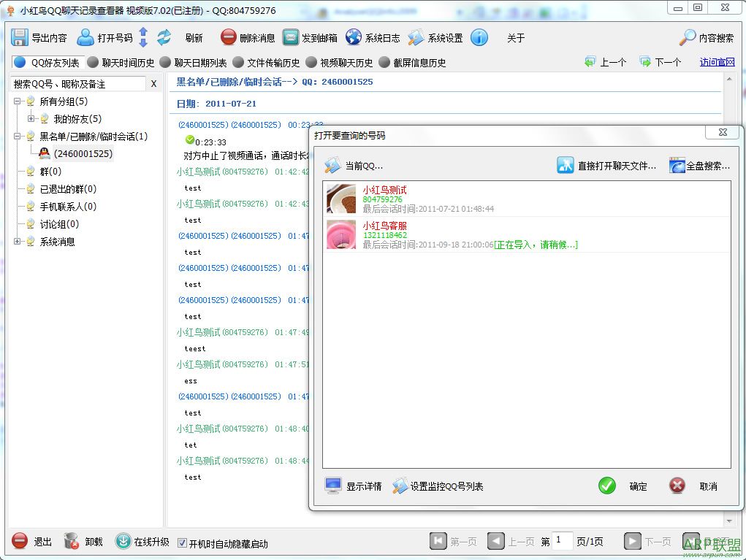Click the 'ess' chat message text

190,381
